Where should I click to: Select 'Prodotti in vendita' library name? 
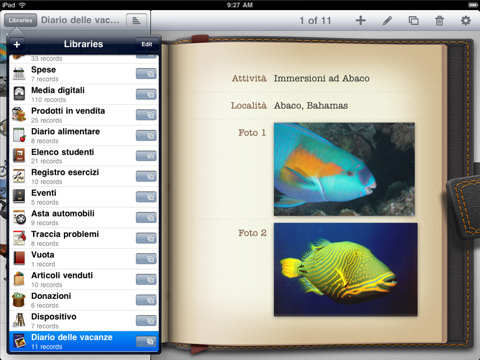coord(68,111)
